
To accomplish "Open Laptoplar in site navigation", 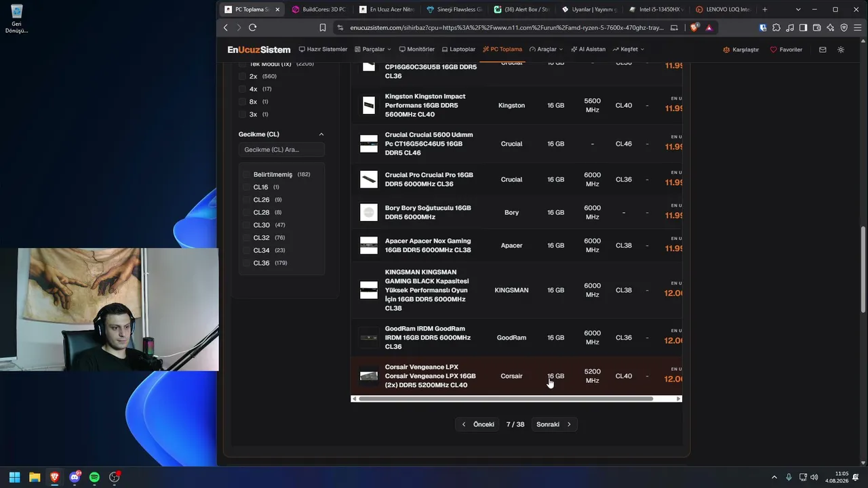I will (458, 49).
